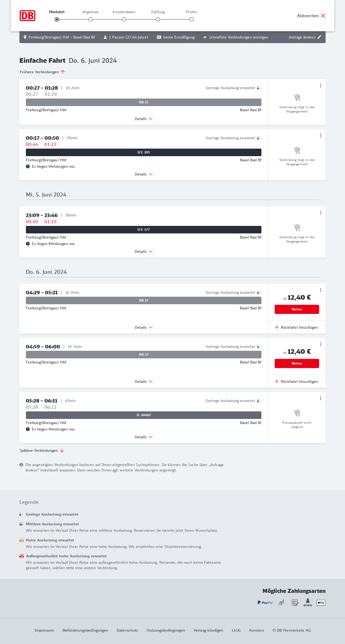Click the Frühere Verbindungen up arrow
The width and height of the screenshot is (345, 644).
click(x=63, y=72)
